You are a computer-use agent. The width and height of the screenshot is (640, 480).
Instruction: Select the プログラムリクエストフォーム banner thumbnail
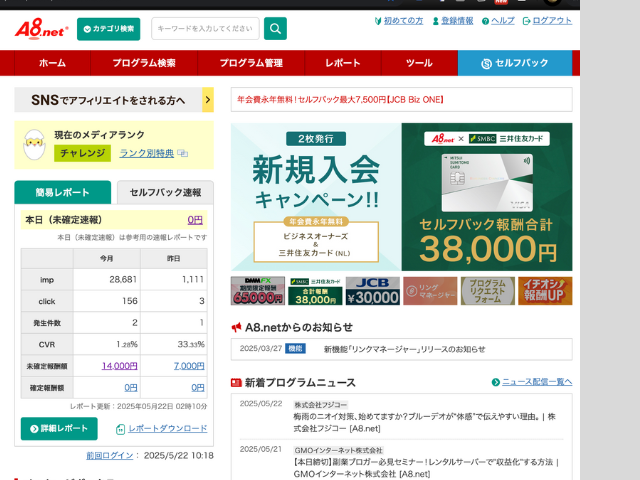coord(488,291)
